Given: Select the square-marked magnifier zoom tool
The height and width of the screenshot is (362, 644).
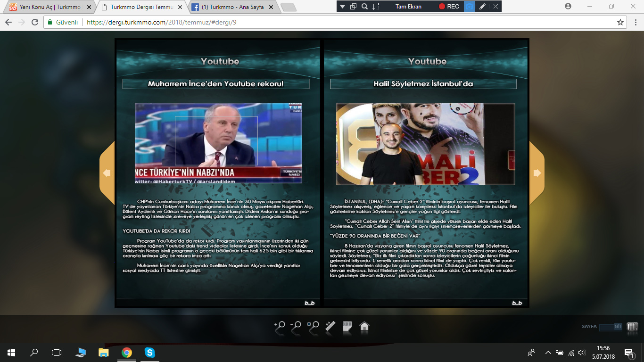Looking at the screenshot, I should click(313, 327).
